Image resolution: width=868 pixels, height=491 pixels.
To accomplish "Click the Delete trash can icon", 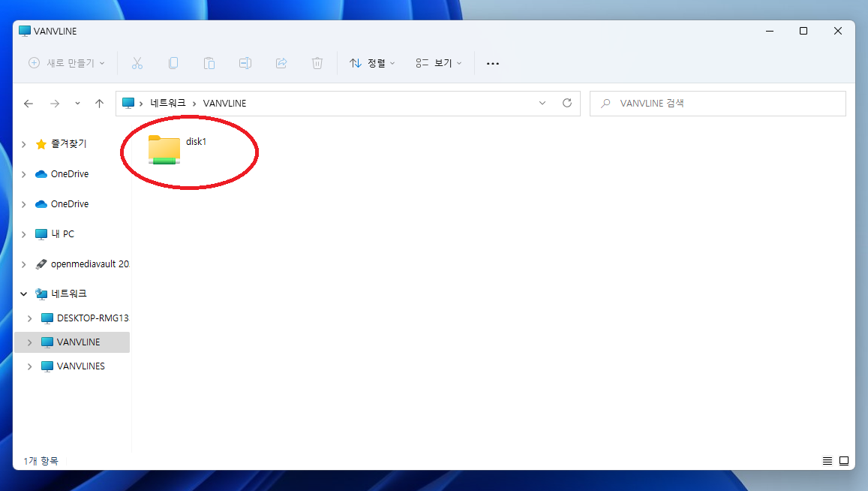I will point(317,63).
